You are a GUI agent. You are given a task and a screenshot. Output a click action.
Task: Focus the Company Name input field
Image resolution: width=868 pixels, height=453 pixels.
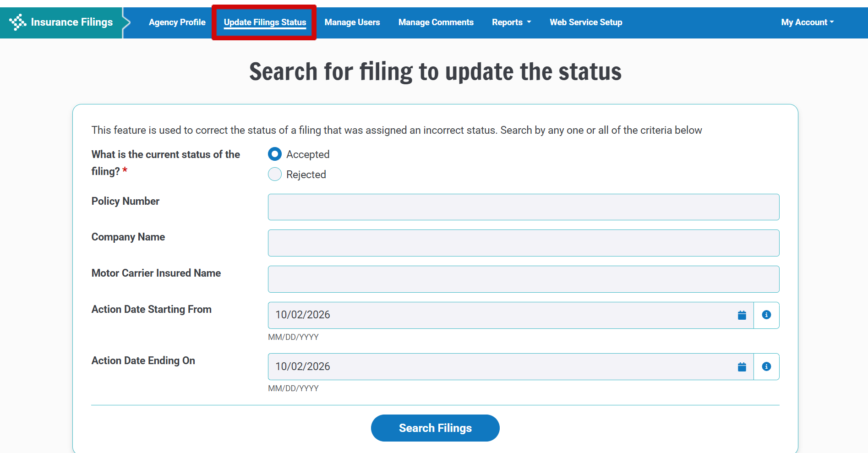[x=524, y=243]
